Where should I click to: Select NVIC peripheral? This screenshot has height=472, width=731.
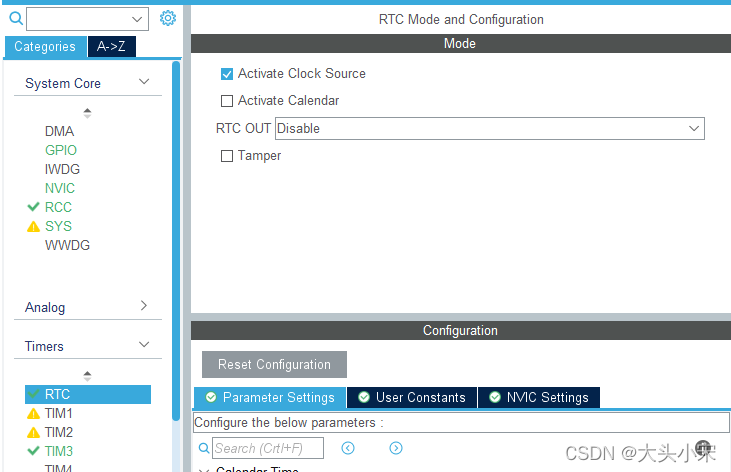(60, 188)
